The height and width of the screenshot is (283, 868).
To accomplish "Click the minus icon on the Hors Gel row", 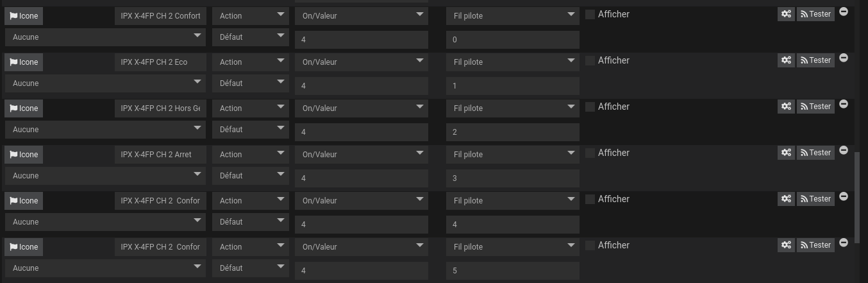I will click(844, 104).
